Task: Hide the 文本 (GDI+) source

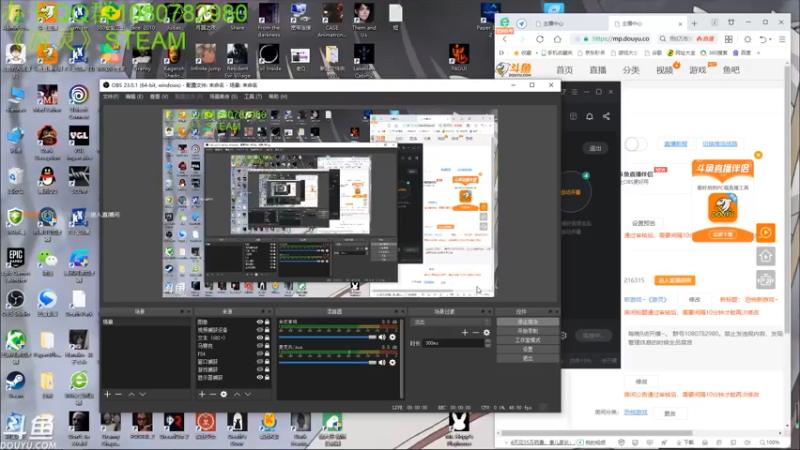Action: 260,338
